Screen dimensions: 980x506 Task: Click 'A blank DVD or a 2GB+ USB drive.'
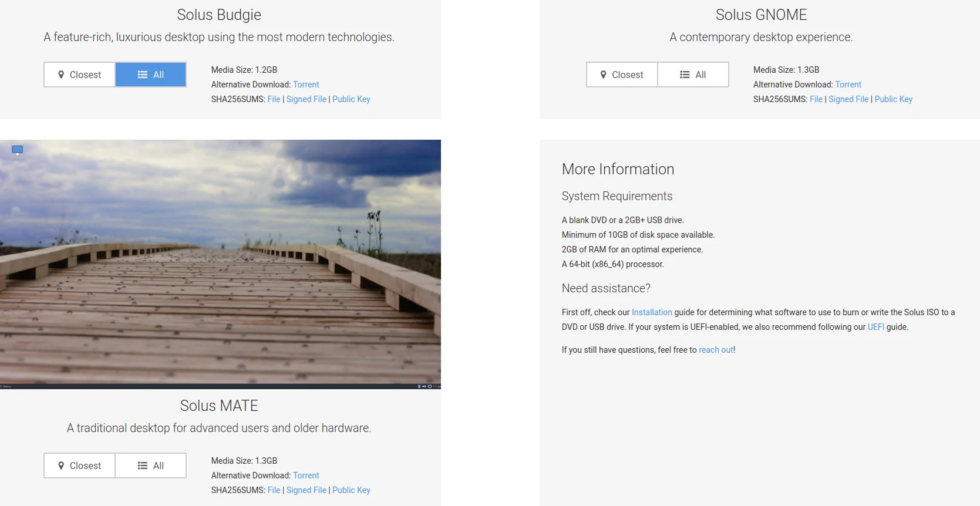(x=623, y=220)
